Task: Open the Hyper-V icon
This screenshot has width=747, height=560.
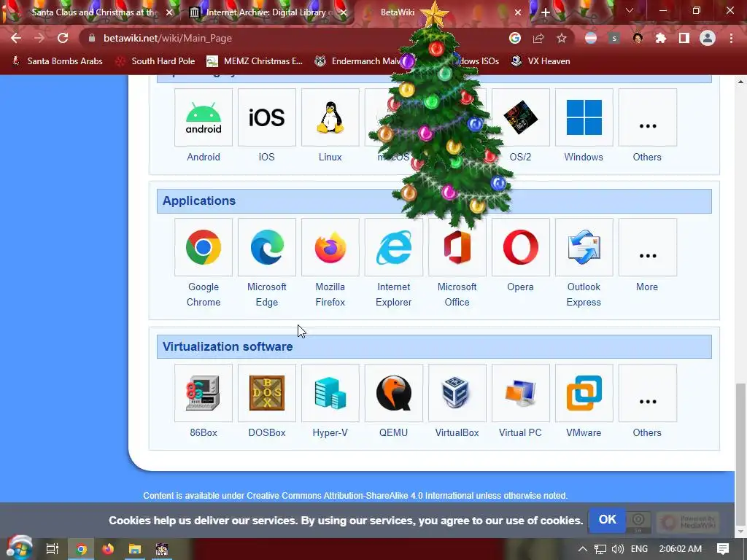Action: pos(330,393)
